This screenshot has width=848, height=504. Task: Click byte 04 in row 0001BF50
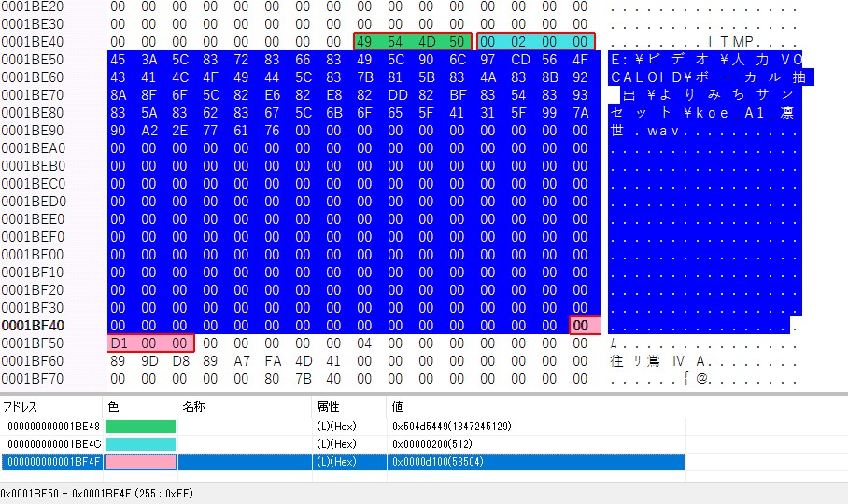click(x=364, y=343)
